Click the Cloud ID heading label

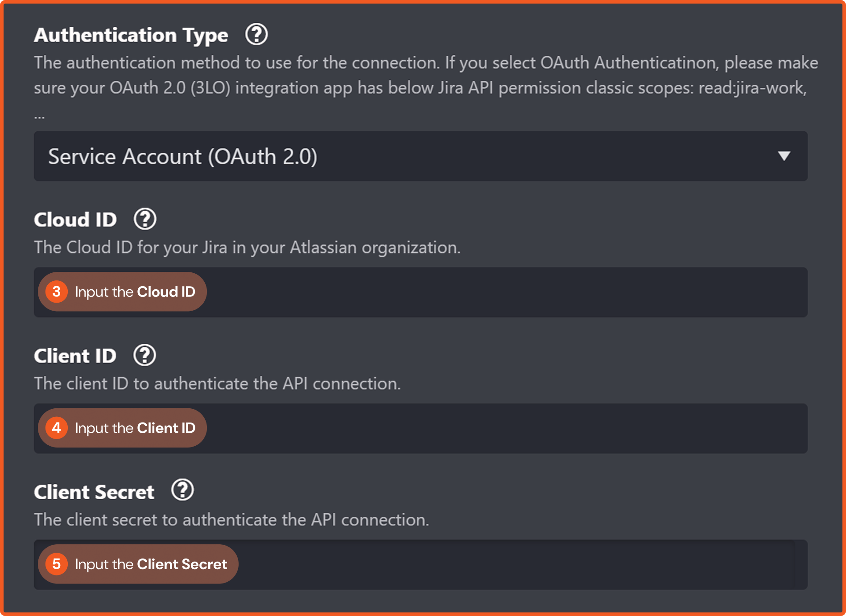pyautogui.click(x=75, y=220)
